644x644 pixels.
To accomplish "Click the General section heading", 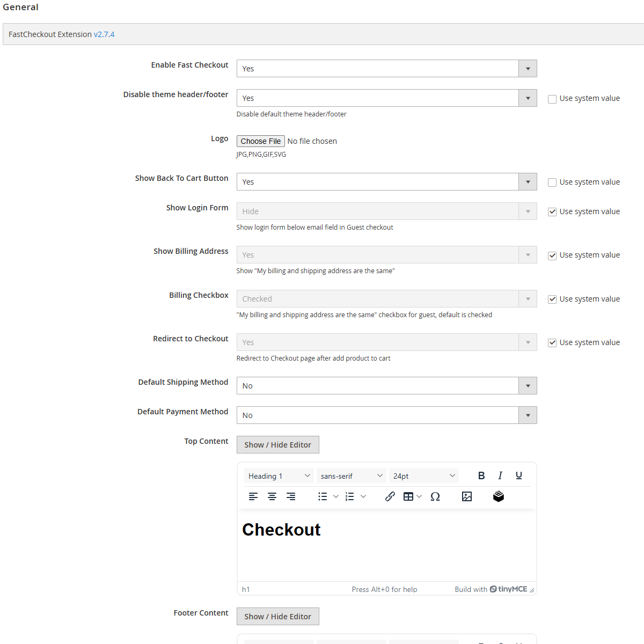I will (20, 7).
